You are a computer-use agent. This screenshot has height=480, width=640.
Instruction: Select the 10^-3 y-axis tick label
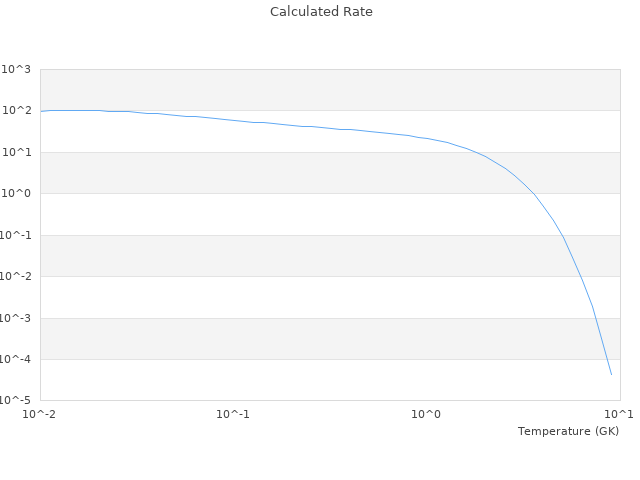[x=14, y=318]
